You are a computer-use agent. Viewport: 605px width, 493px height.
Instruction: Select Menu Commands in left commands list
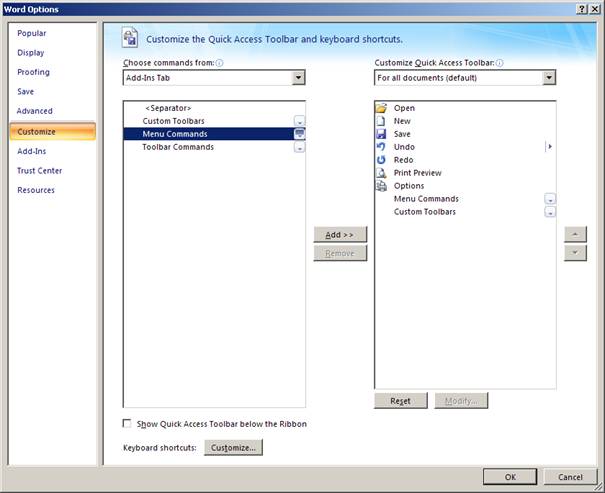pos(214,134)
